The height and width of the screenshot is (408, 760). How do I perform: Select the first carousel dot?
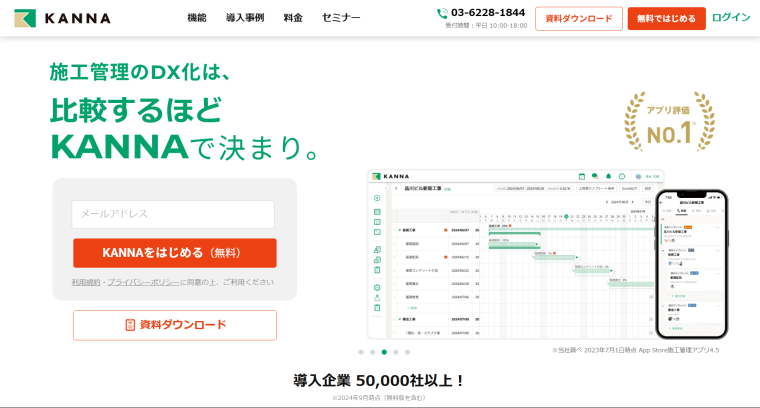coord(360,352)
